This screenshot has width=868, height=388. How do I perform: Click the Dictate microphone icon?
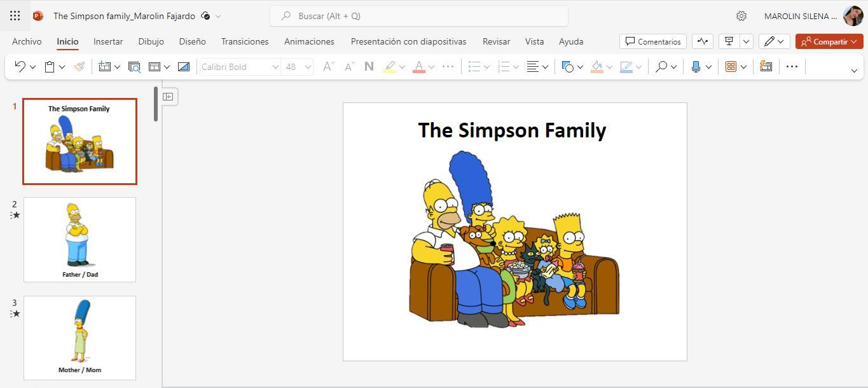click(696, 66)
